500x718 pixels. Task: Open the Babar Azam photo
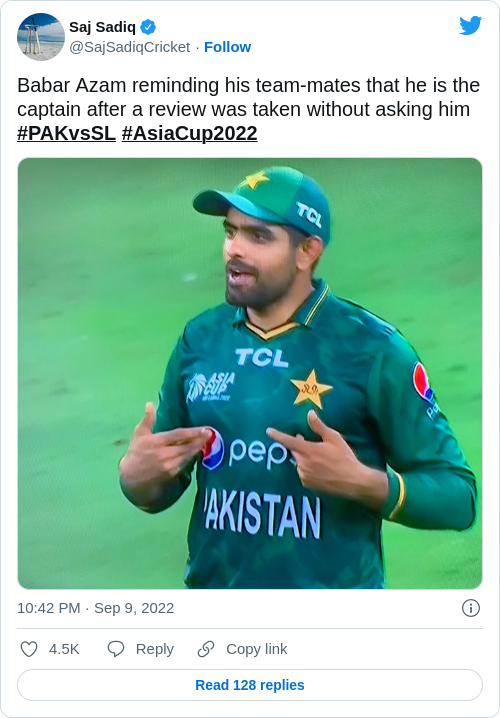coord(250,373)
